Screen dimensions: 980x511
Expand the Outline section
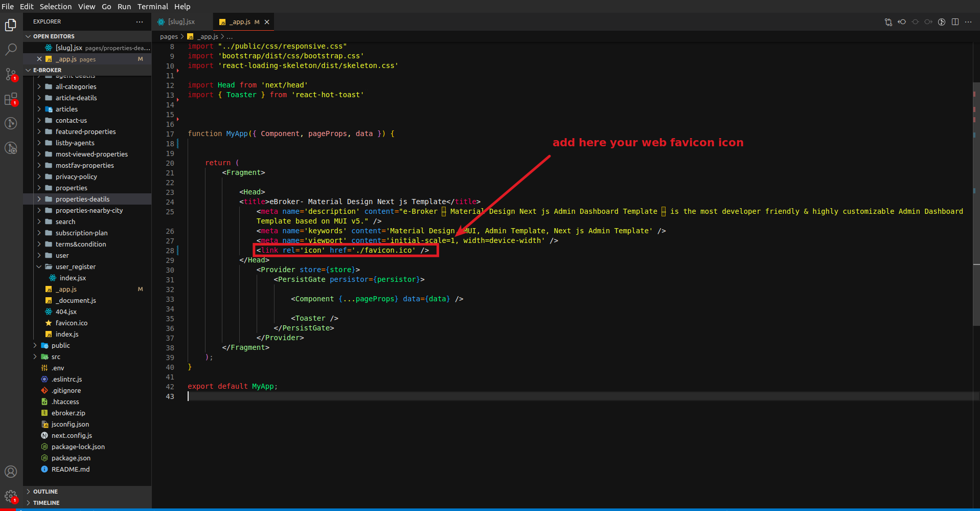coord(87,492)
